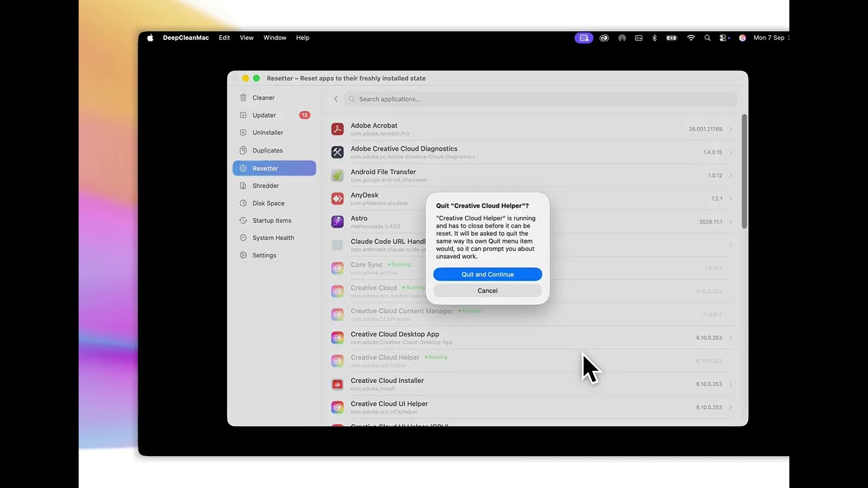The height and width of the screenshot is (488, 868).
Task: Click the Creative Cloud Installer icon
Action: pyautogui.click(x=337, y=384)
